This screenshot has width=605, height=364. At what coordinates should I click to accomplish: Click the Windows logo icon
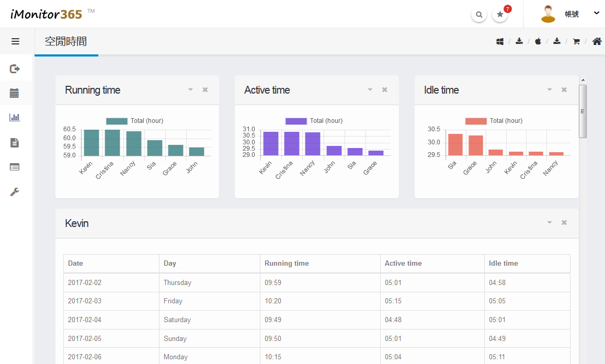[500, 41]
